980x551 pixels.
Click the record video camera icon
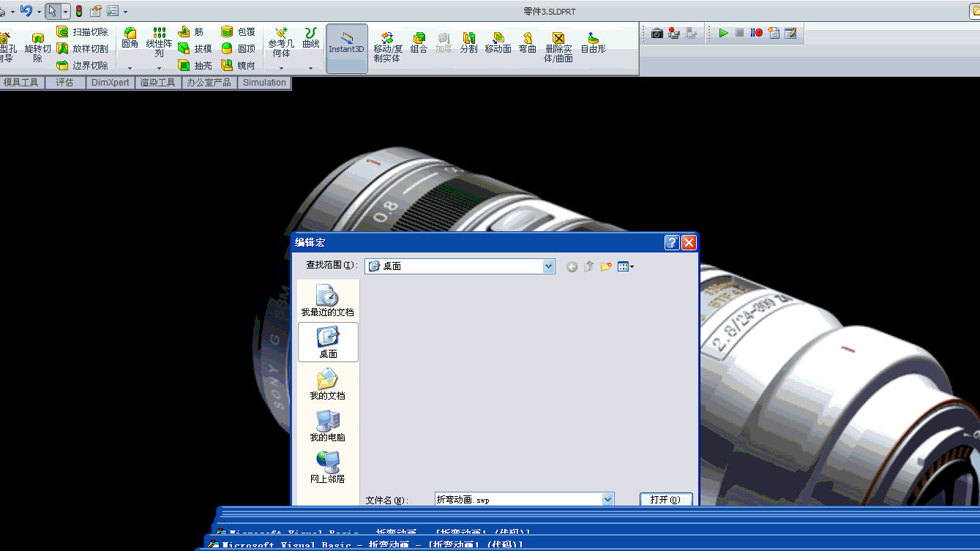[674, 33]
